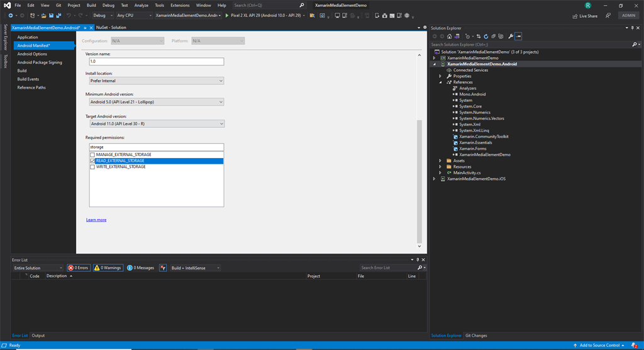Open Properties wrench icon in Solution Explorer
The width and height of the screenshot is (644, 350).
point(511,36)
